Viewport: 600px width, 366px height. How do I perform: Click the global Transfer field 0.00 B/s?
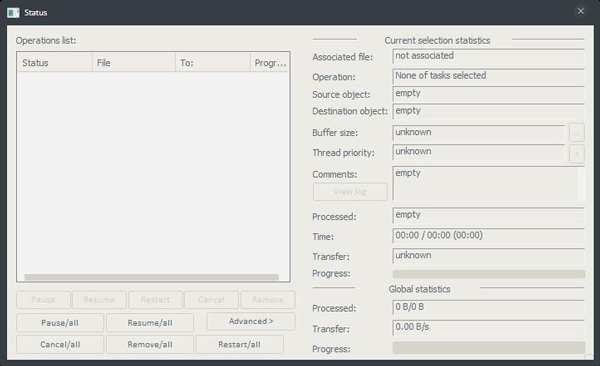tap(489, 327)
